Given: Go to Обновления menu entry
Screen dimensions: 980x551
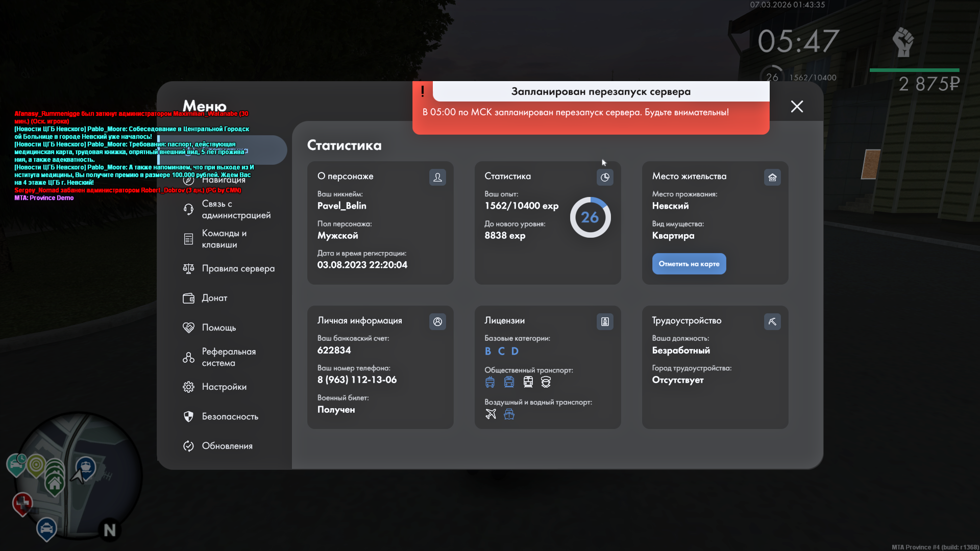Looking at the screenshot, I should pos(227,446).
